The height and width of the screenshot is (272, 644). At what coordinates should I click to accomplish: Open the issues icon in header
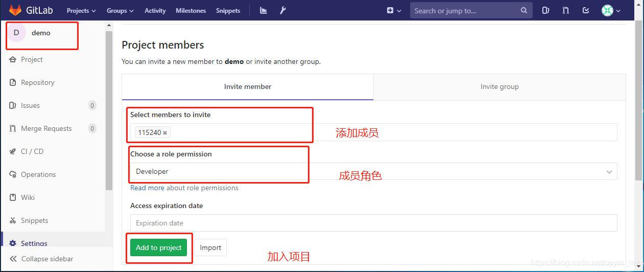pyautogui.click(x=545, y=10)
